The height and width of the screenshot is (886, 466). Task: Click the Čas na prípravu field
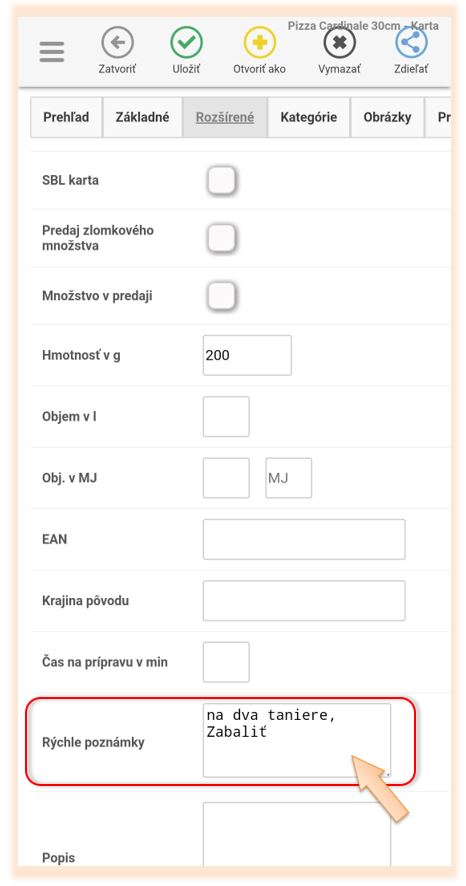[x=226, y=662]
